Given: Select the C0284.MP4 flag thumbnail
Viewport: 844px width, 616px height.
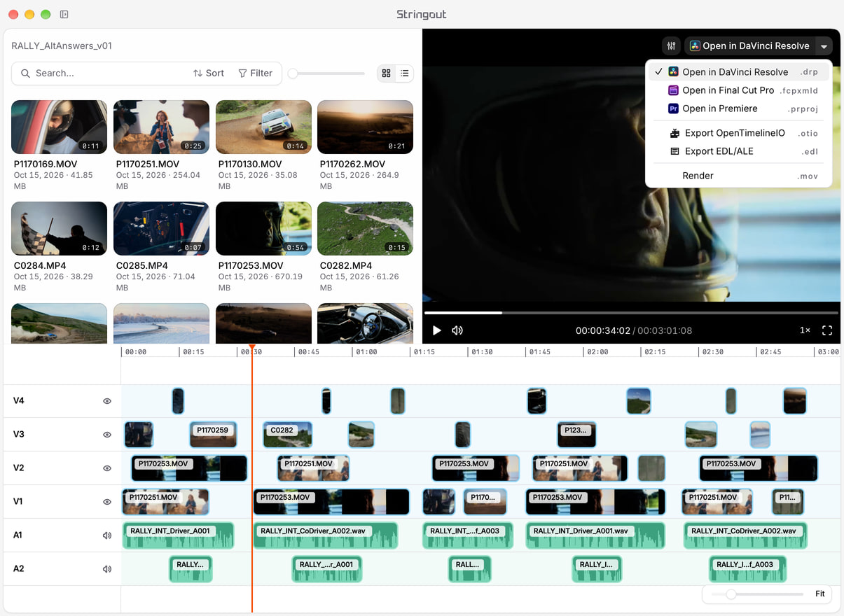Looking at the screenshot, I should [x=60, y=228].
